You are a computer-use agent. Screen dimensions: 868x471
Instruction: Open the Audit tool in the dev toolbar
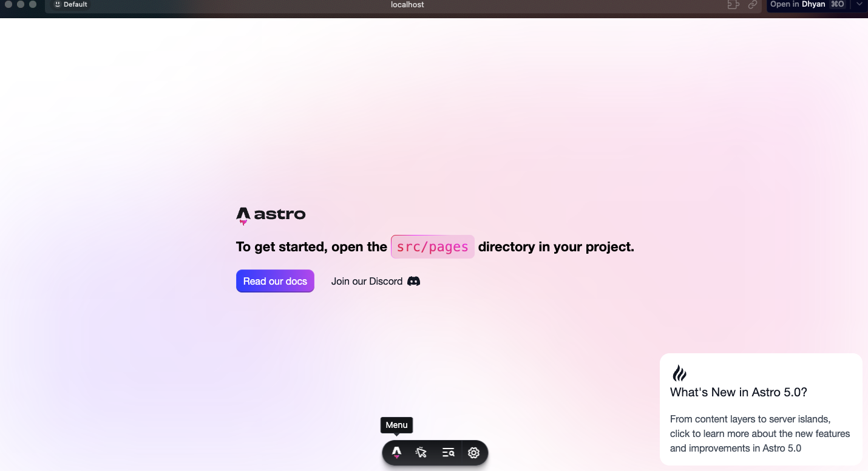pos(448,453)
